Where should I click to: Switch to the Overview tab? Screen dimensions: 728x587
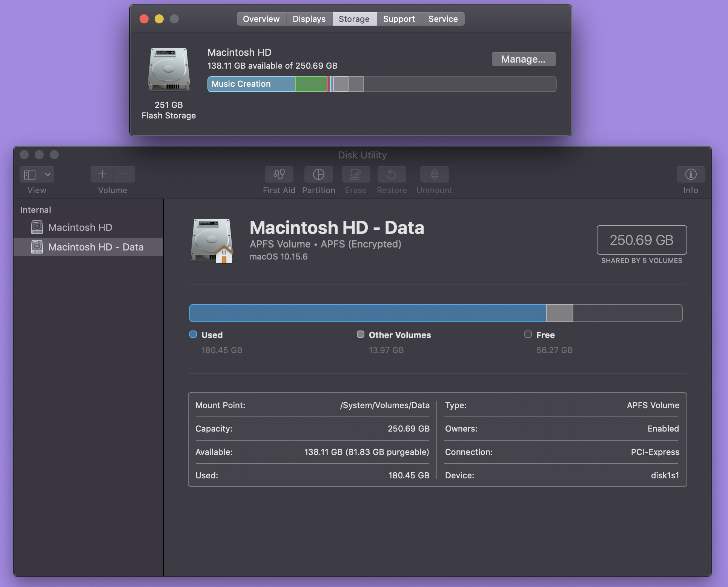point(261,18)
